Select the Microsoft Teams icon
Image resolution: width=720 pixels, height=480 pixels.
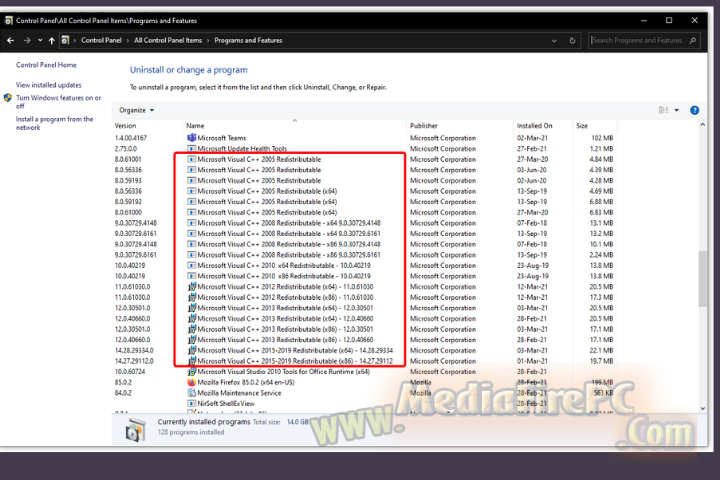click(x=191, y=138)
